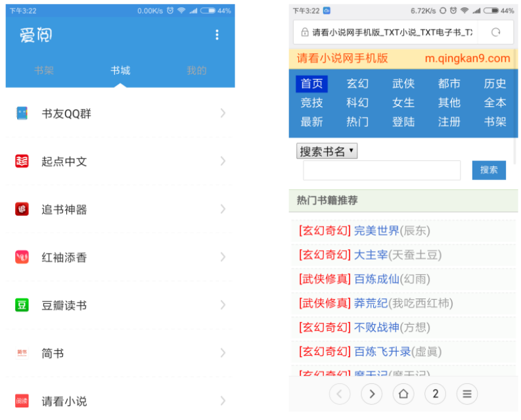Viewport: 521px width, 420px height.
Task: Tap the Wi-Fi icon in the 爱阅 status bar
Action: (181, 11)
